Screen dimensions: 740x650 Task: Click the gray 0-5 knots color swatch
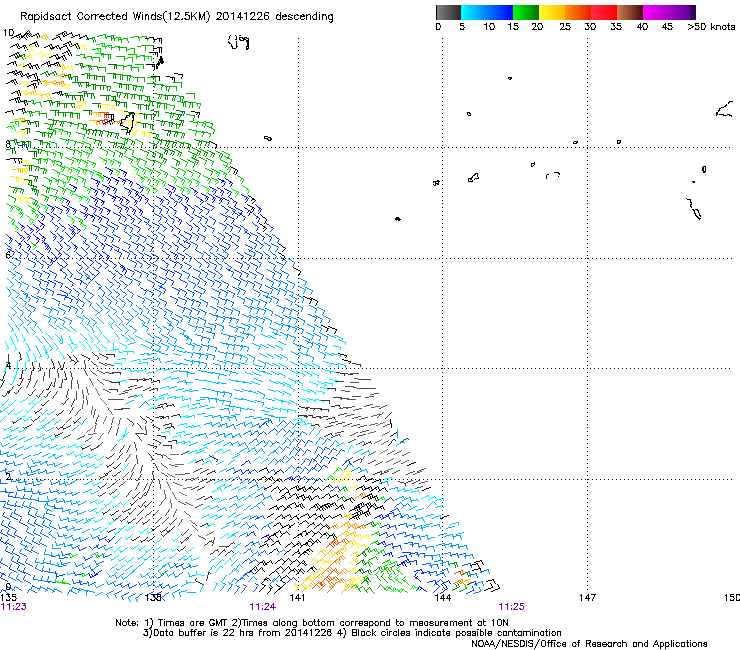(x=448, y=12)
